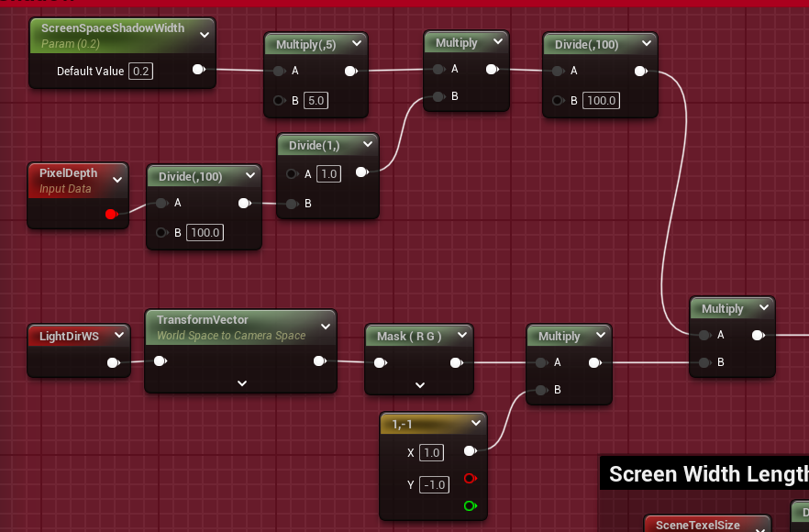Click the red output pin on the 1,-1 node

(471, 478)
